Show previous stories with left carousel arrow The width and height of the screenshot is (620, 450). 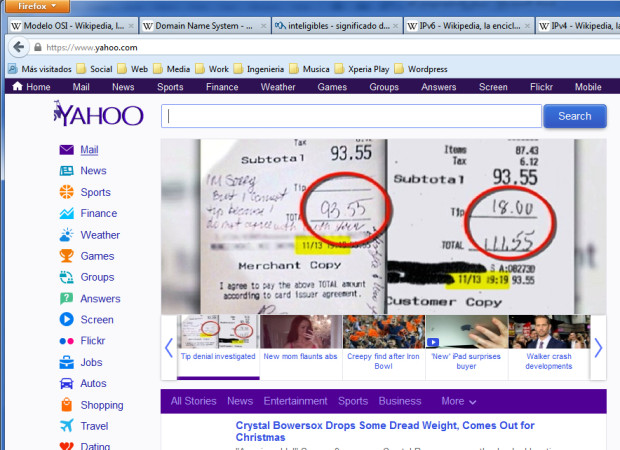click(169, 348)
